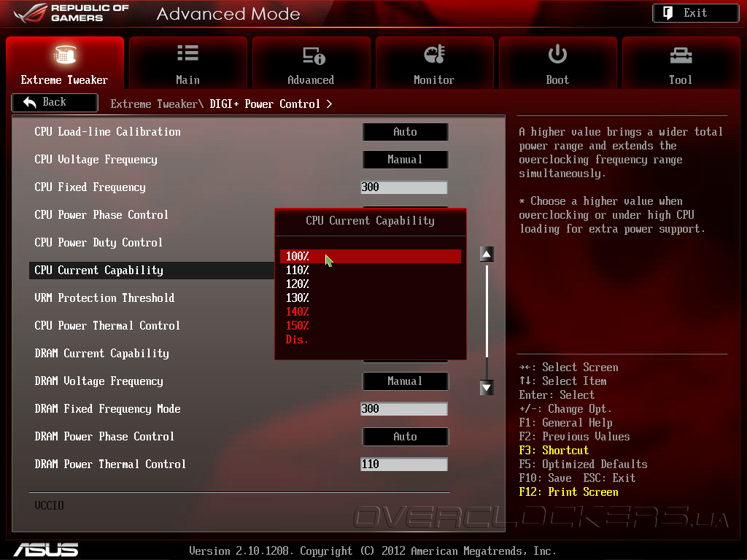Image resolution: width=747 pixels, height=560 pixels.
Task: Click the Main list icon
Action: [x=187, y=53]
